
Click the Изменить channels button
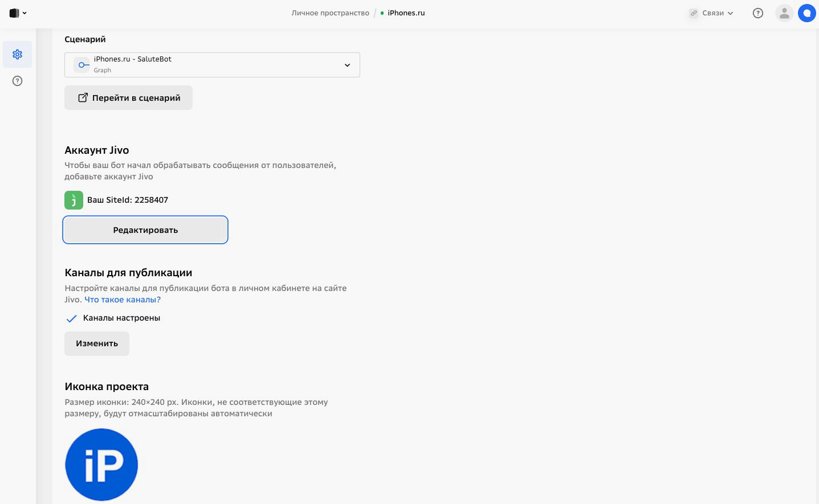pos(97,343)
